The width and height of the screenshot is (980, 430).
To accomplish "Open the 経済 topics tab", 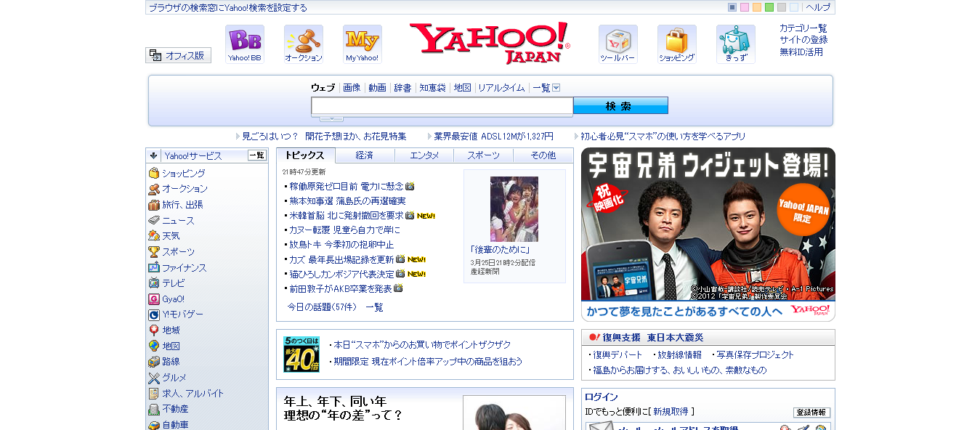I will 365,155.
